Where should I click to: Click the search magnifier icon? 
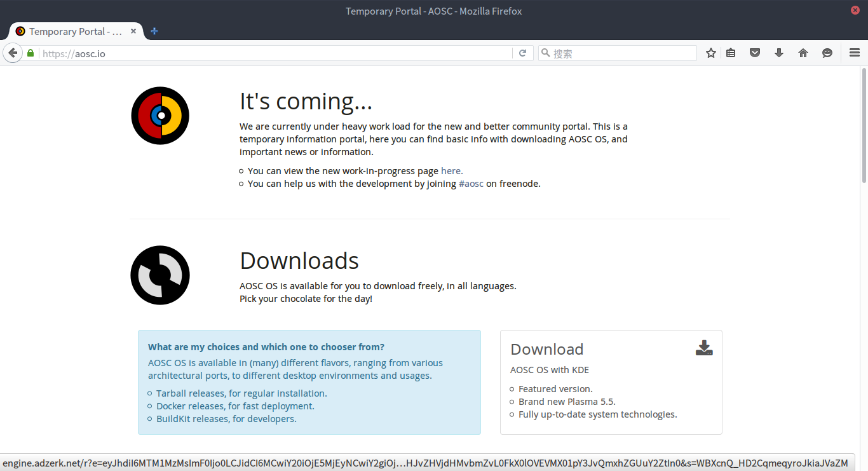(545, 53)
